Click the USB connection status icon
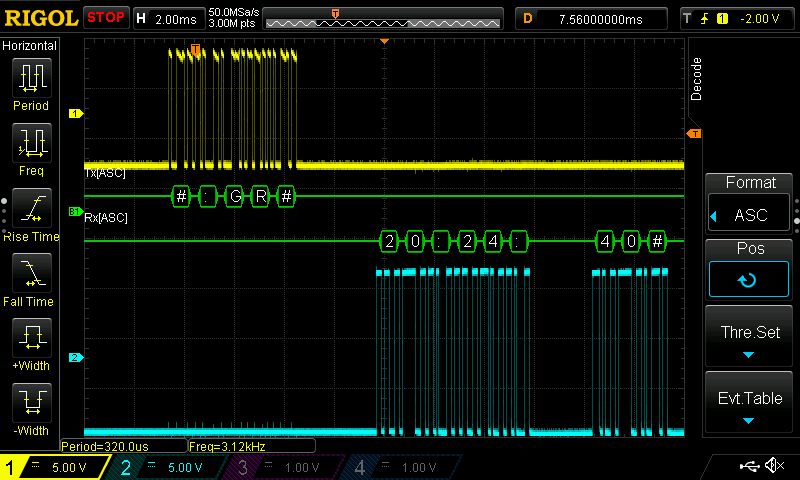The image size is (800, 480). point(748,466)
